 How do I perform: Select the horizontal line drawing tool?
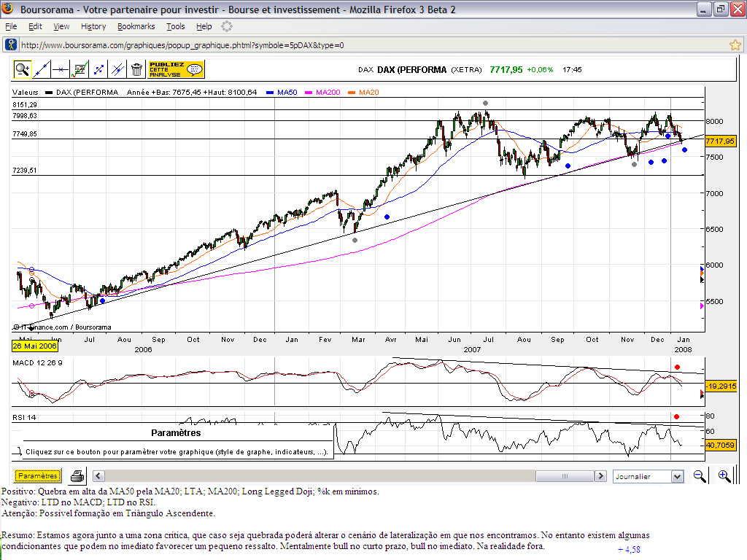[61, 69]
